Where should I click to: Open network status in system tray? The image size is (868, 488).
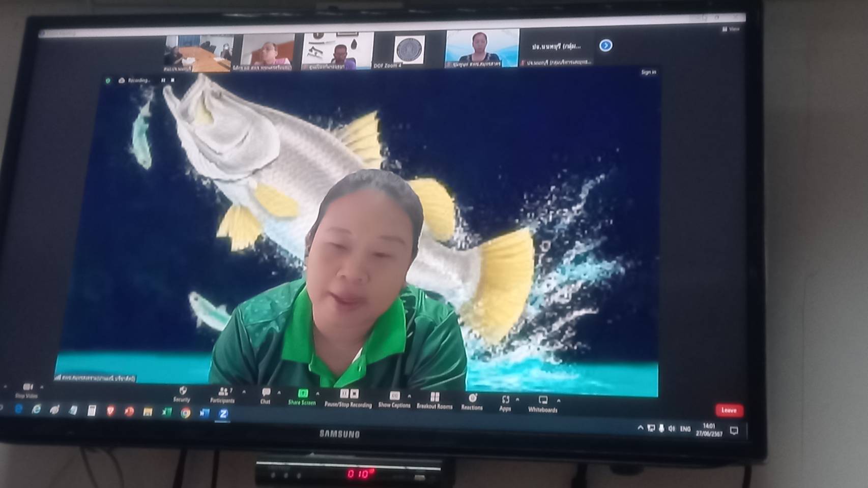click(651, 429)
